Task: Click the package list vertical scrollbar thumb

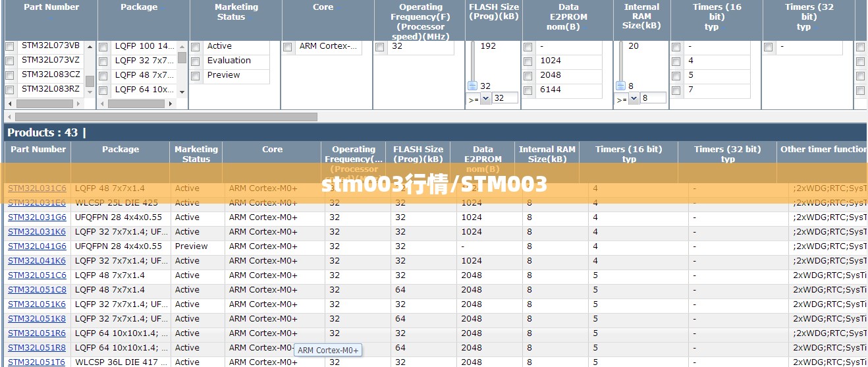Action: tap(182, 57)
